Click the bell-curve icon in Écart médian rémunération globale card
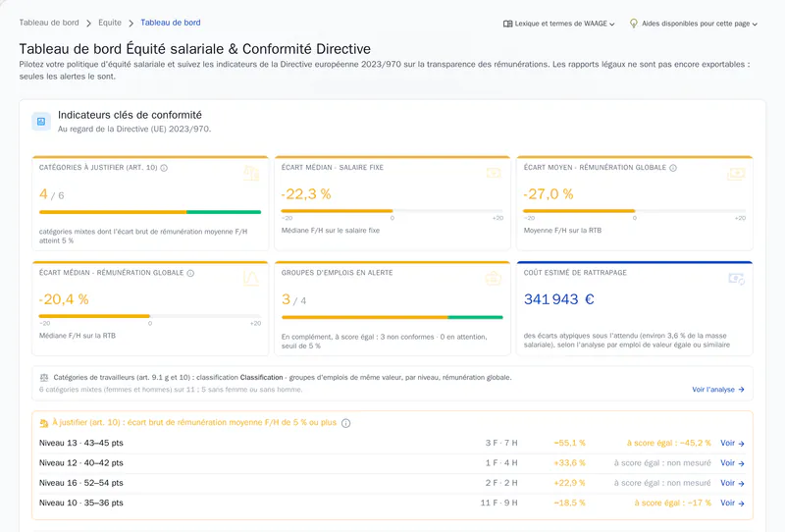The image size is (785, 532). coord(251,278)
